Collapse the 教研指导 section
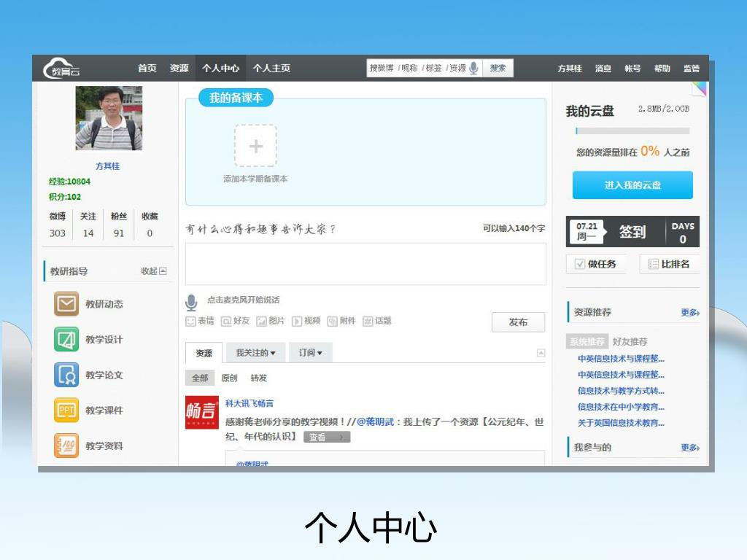 [153, 271]
